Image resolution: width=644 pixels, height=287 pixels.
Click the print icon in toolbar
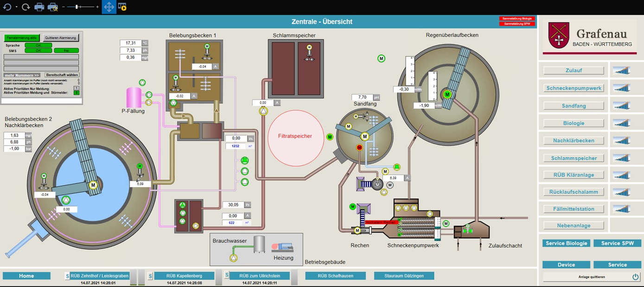point(39,7)
